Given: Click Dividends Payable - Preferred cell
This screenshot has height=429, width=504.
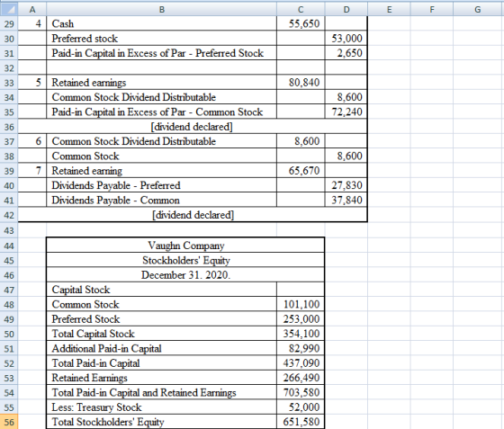Looking at the screenshot, I should click(162, 185).
